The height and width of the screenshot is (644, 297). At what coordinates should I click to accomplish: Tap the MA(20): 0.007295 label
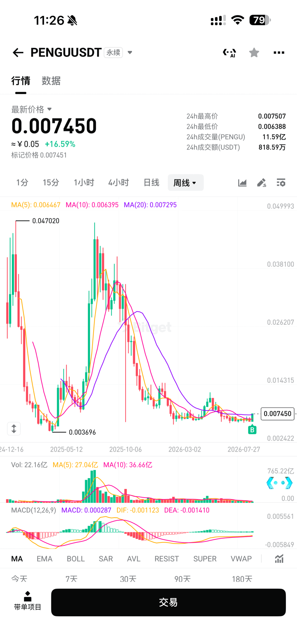[x=150, y=205]
